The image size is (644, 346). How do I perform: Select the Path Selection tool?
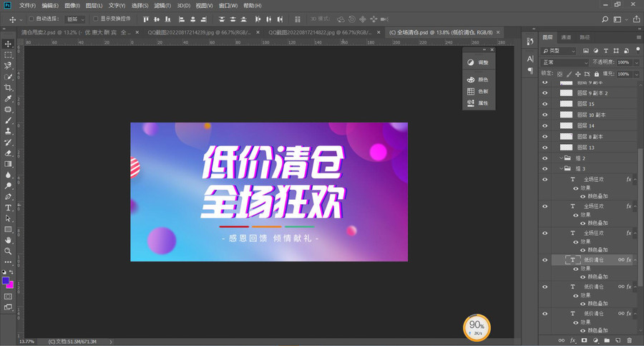tap(8, 218)
